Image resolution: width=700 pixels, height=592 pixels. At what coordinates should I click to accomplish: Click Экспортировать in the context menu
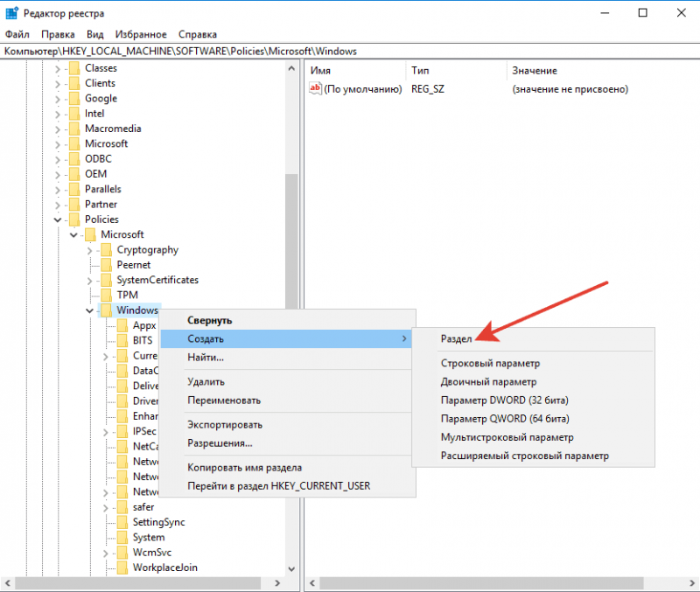287,425
